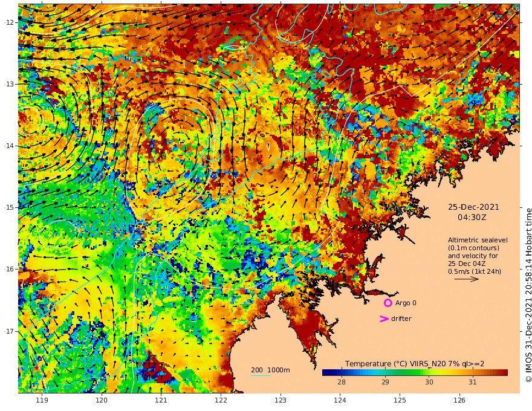Click longitude axis label 120
The image size is (532, 411).
[102, 400]
